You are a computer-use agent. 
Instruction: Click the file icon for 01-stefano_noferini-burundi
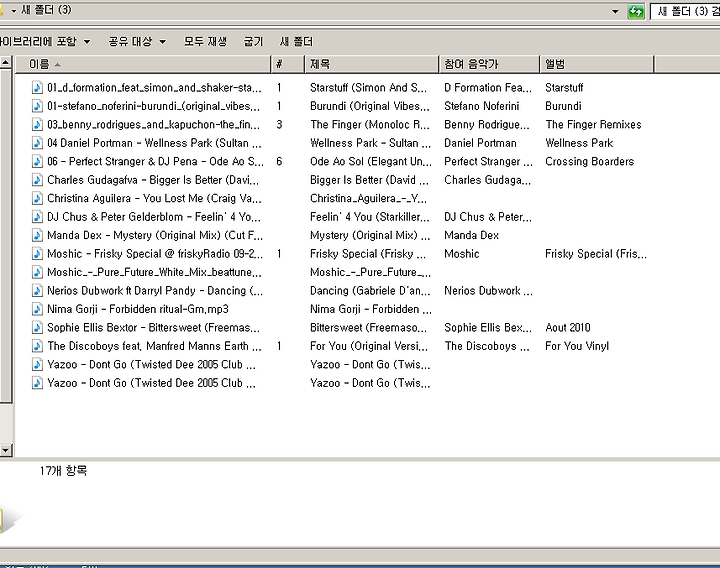coord(37,106)
